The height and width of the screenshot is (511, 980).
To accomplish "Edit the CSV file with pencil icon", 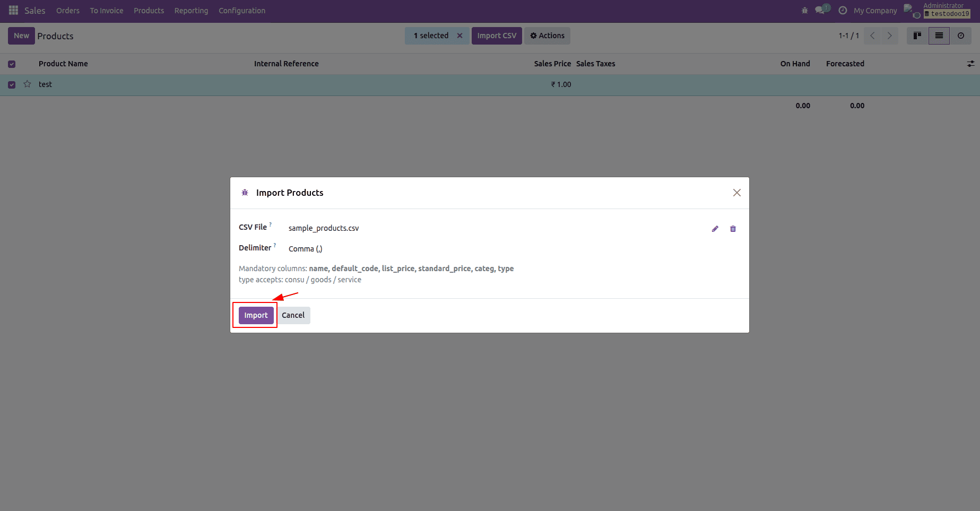I will [715, 229].
